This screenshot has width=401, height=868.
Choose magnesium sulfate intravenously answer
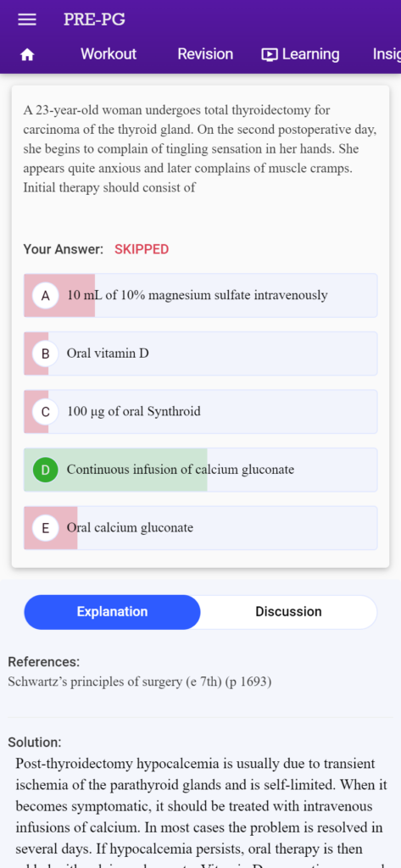(x=200, y=295)
